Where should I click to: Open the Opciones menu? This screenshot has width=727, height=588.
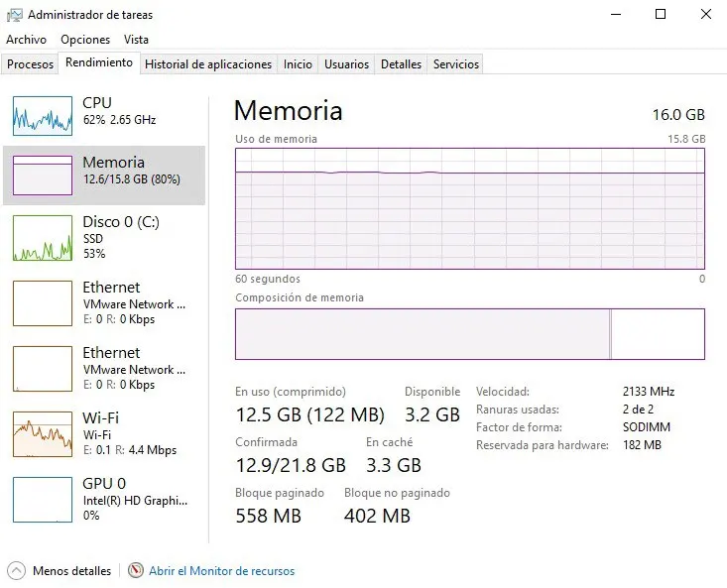tap(85, 40)
